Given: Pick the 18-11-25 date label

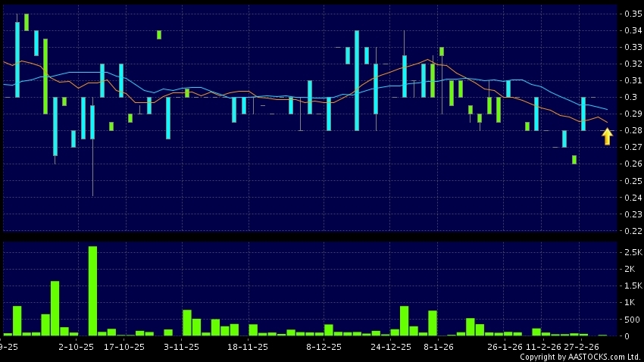Looking at the screenshot, I should click(x=248, y=347).
